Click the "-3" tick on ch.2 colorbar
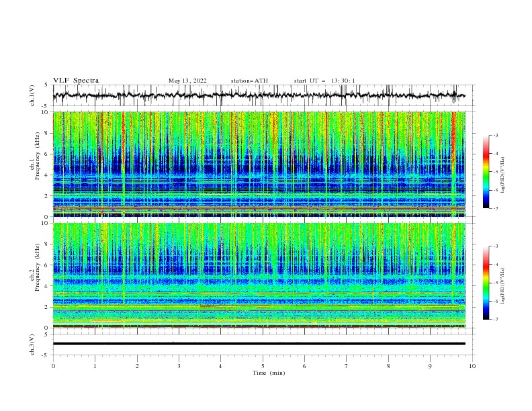The width and height of the screenshot is (532, 411). pos(496,246)
